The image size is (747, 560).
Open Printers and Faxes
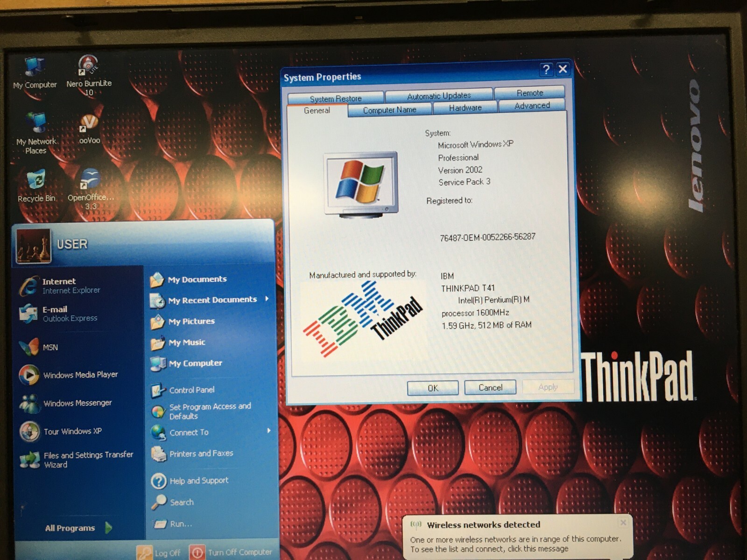[x=192, y=454]
